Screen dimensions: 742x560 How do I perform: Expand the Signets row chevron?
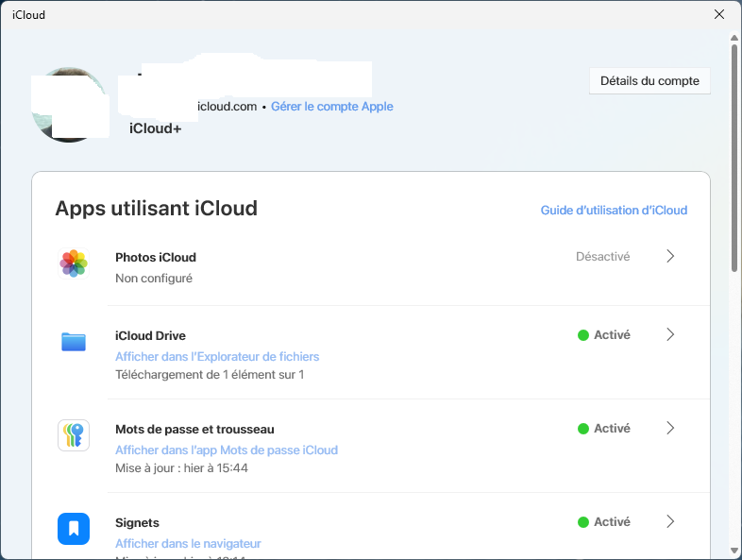(670, 521)
